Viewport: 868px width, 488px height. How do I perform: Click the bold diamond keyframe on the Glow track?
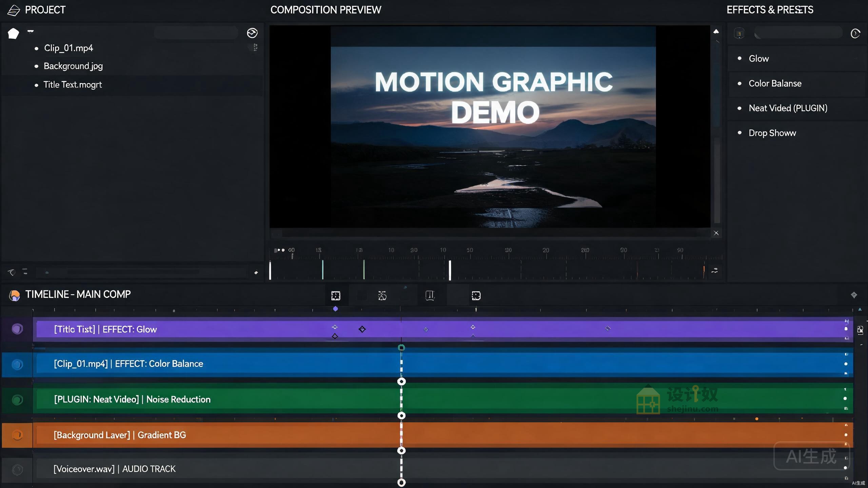[x=362, y=329]
